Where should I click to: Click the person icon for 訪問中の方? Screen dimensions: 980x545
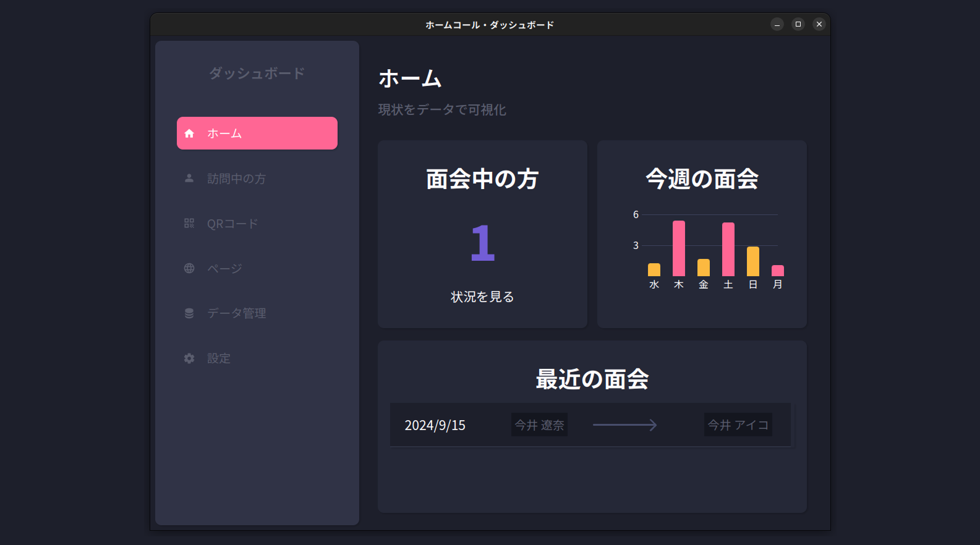click(189, 179)
